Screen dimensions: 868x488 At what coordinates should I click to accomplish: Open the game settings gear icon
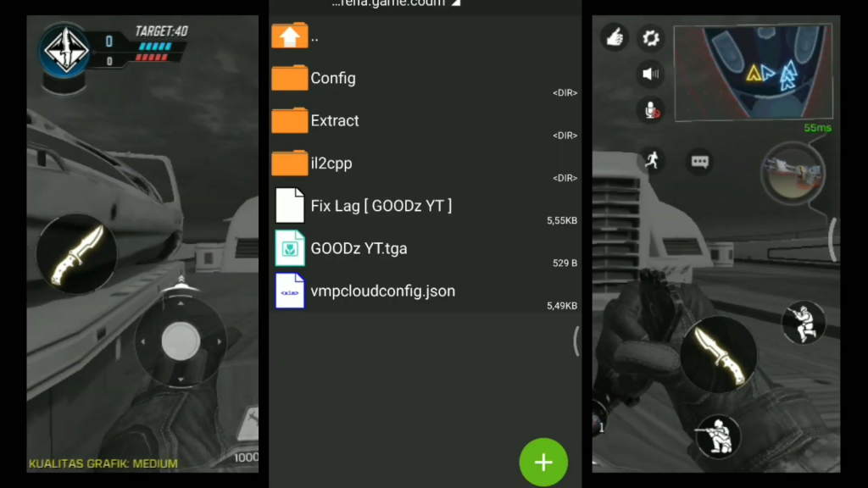(x=650, y=37)
